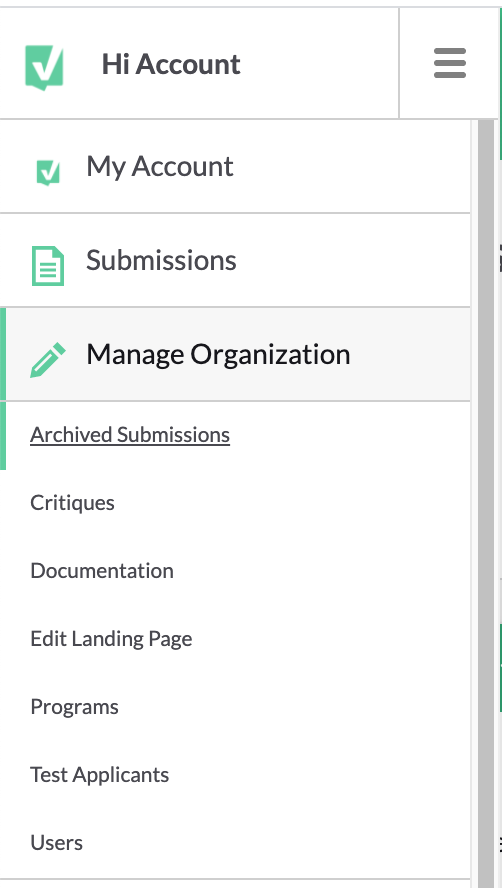Click the green checkmark logo in header

pos(44,67)
